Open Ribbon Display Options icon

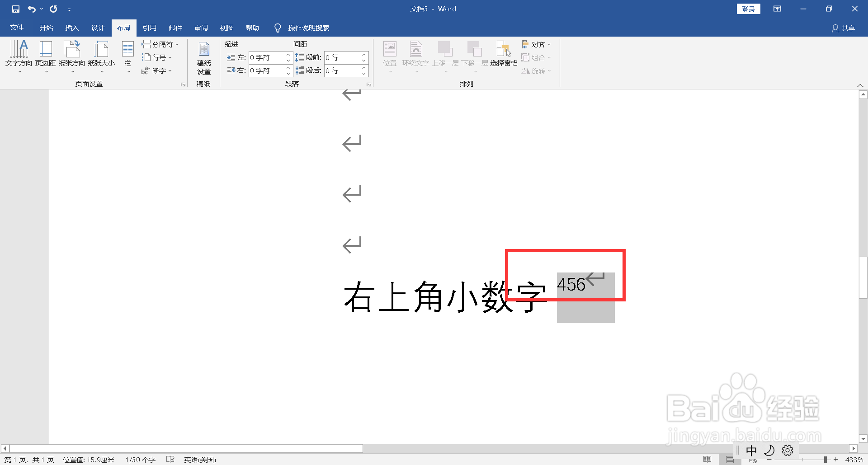point(778,9)
